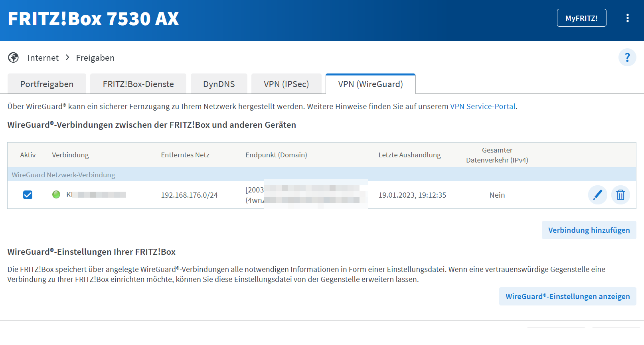Open the MyFRITZ! button

[x=581, y=18]
